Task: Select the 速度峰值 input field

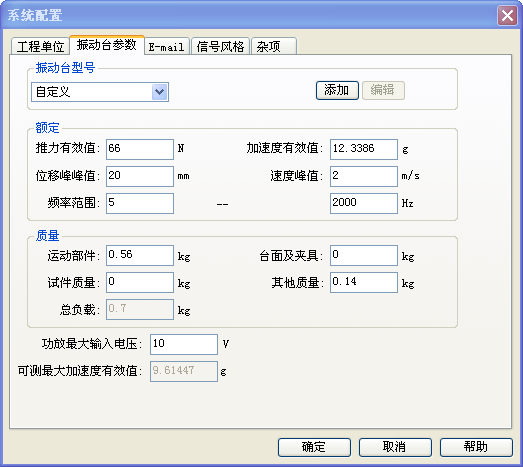Action: (364, 176)
